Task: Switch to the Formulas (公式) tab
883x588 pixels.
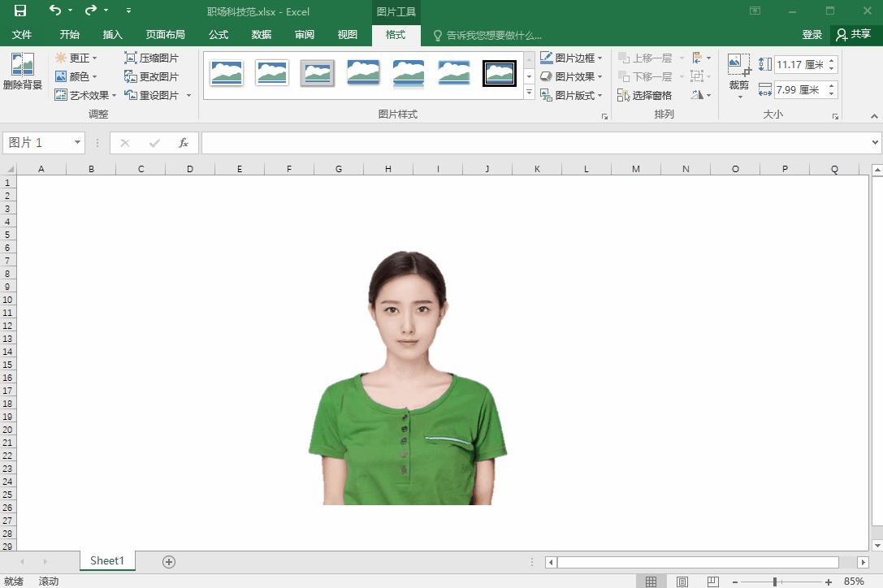Action: click(x=218, y=35)
